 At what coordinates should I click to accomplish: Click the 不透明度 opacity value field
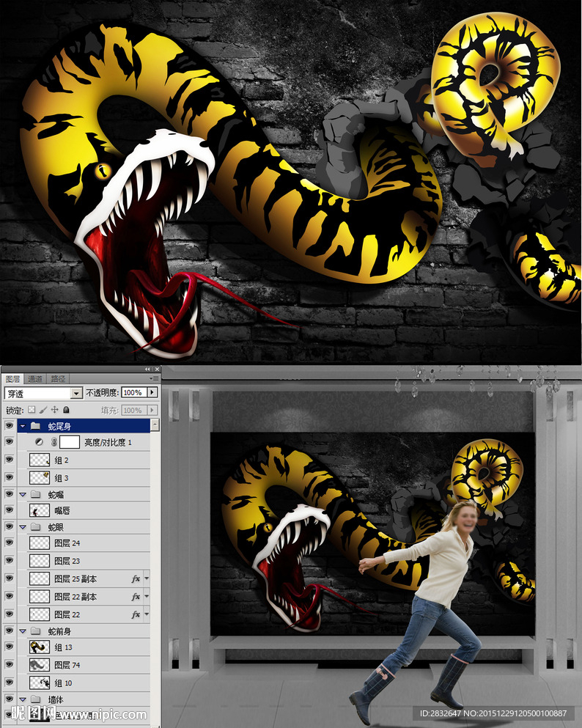(133, 393)
